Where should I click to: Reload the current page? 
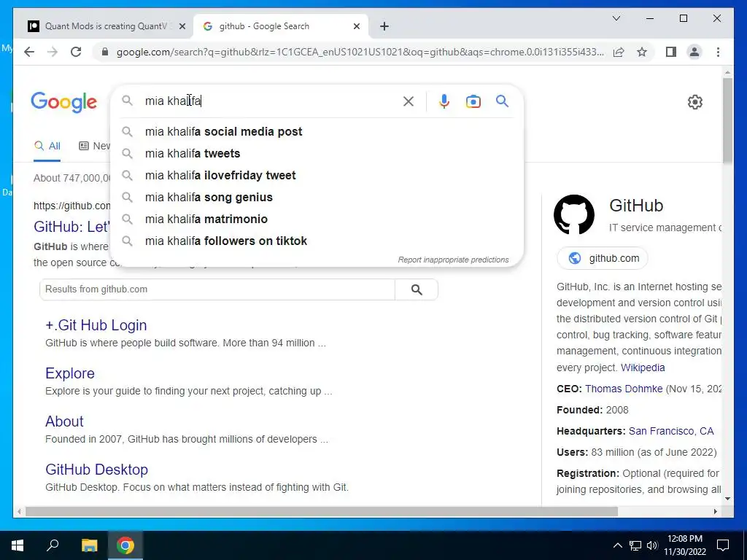pos(76,52)
